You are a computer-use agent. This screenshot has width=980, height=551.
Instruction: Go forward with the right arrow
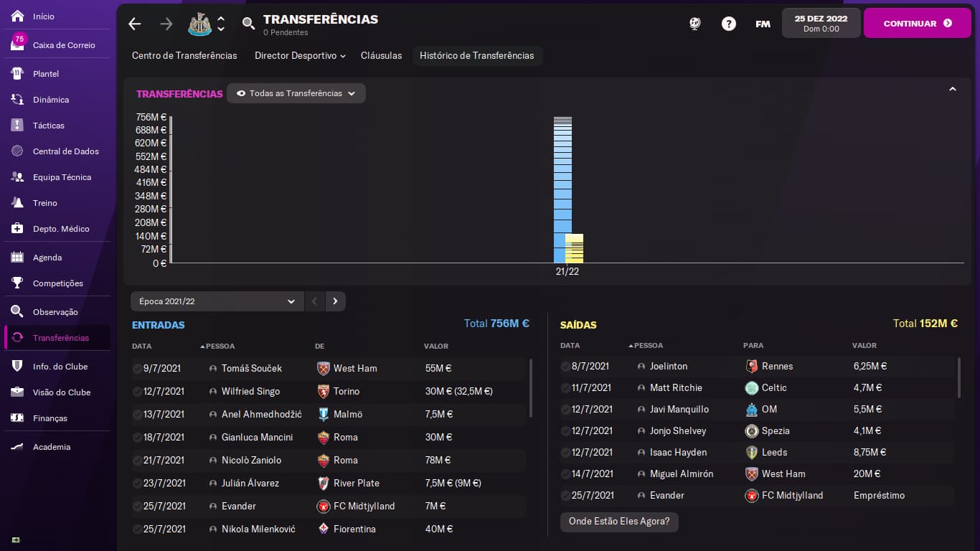(166, 24)
